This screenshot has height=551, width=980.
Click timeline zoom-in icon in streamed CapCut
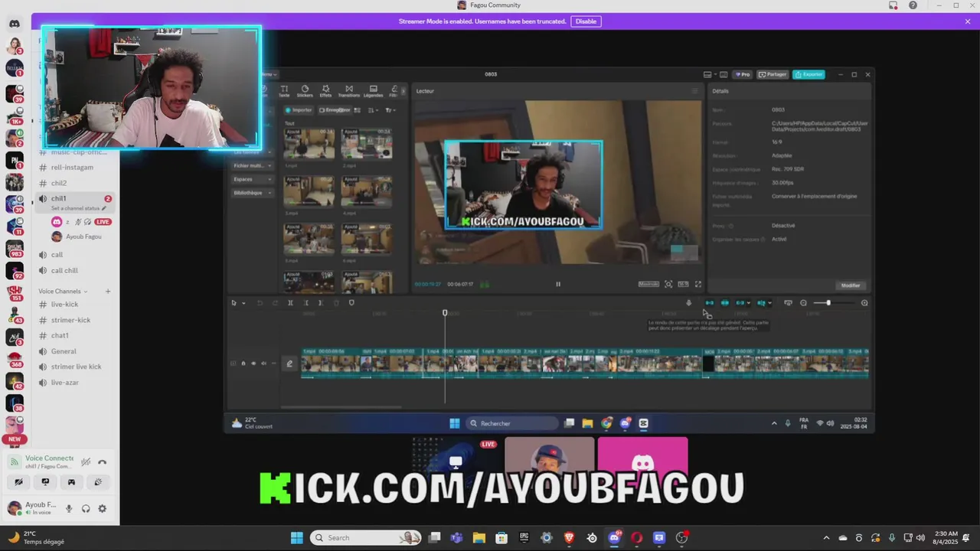[864, 303]
